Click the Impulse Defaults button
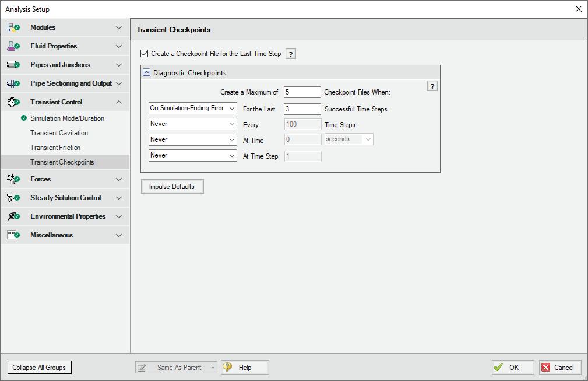588x381 pixels. pos(172,187)
